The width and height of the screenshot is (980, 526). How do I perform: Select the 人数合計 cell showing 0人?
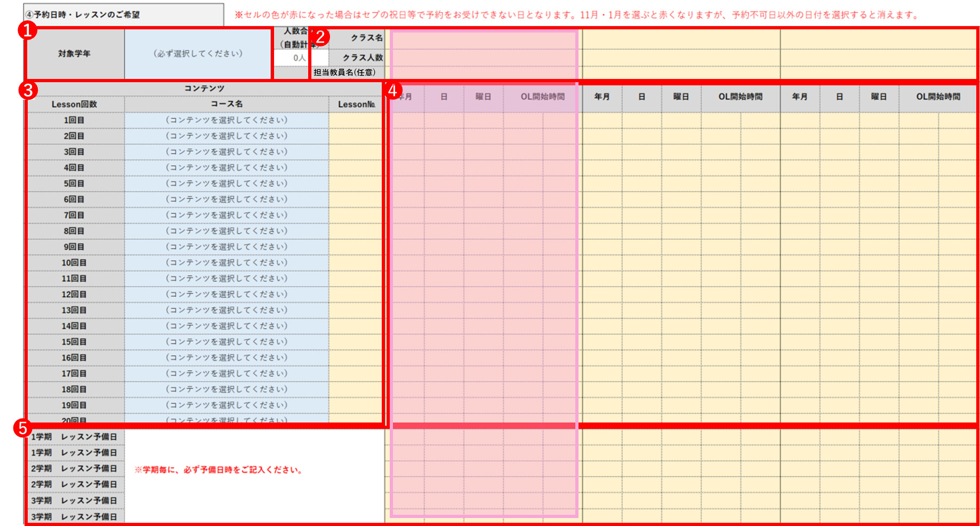(291, 58)
